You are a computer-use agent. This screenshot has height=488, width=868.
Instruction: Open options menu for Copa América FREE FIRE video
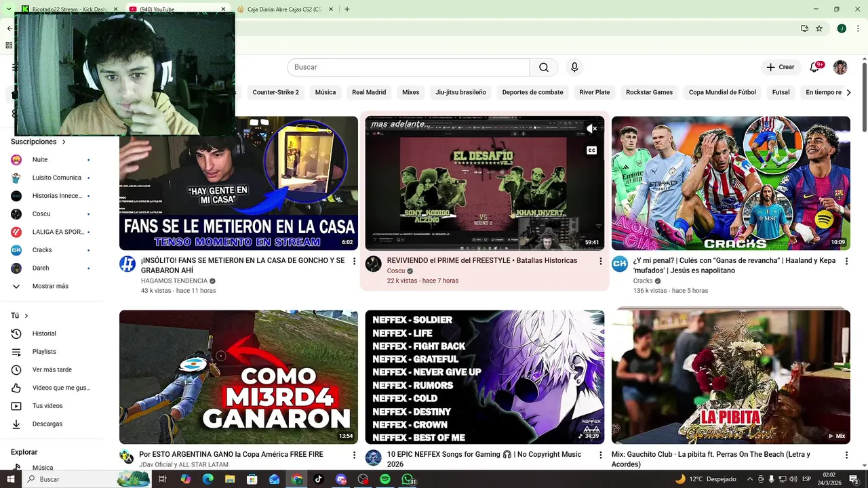(x=354, y=455)
